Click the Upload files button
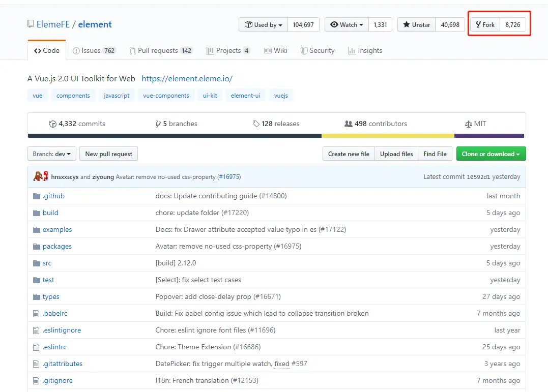The height and width of the screenshot is (392, 548). pyautogui.click(x=396, y=154)
